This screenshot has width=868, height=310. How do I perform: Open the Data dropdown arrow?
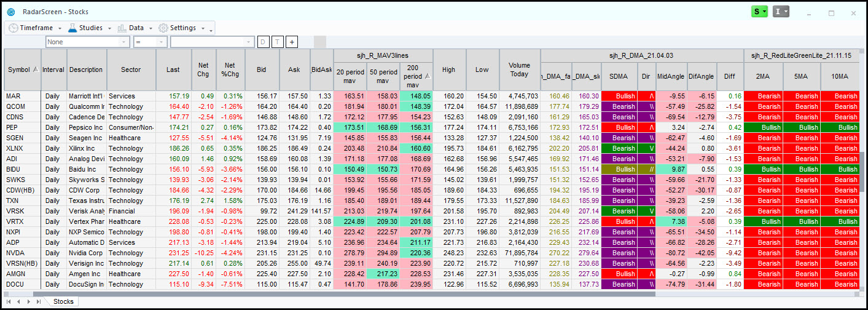pos(151,28)
